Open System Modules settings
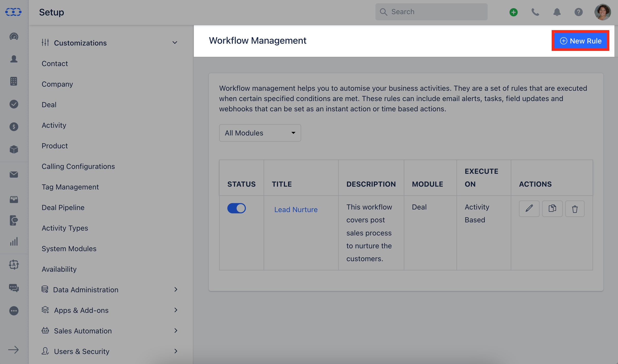618x364 pixels. (x=69, y=249)
